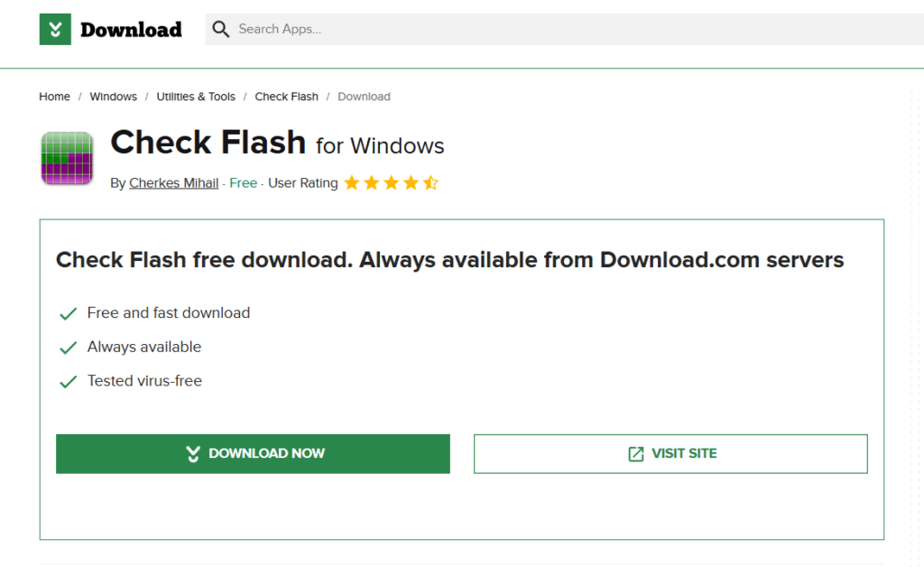The width and height of the screenshot is (924, 567).
Task: Click the checkmark beside Free and fast download
Action: point(68,313)
